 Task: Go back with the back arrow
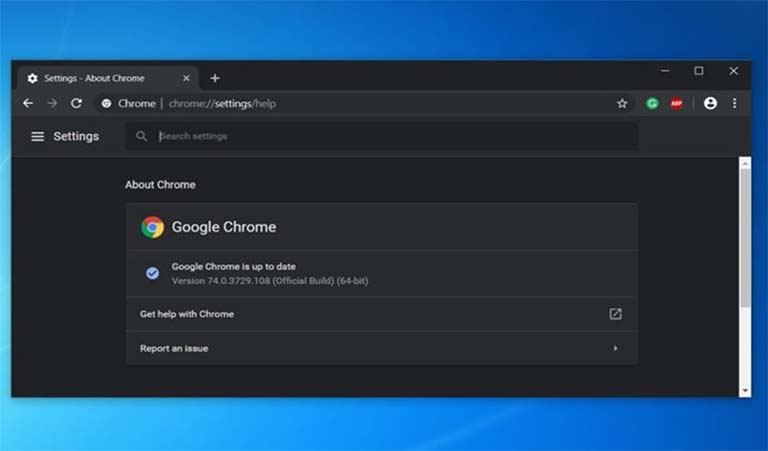(28, 103)
